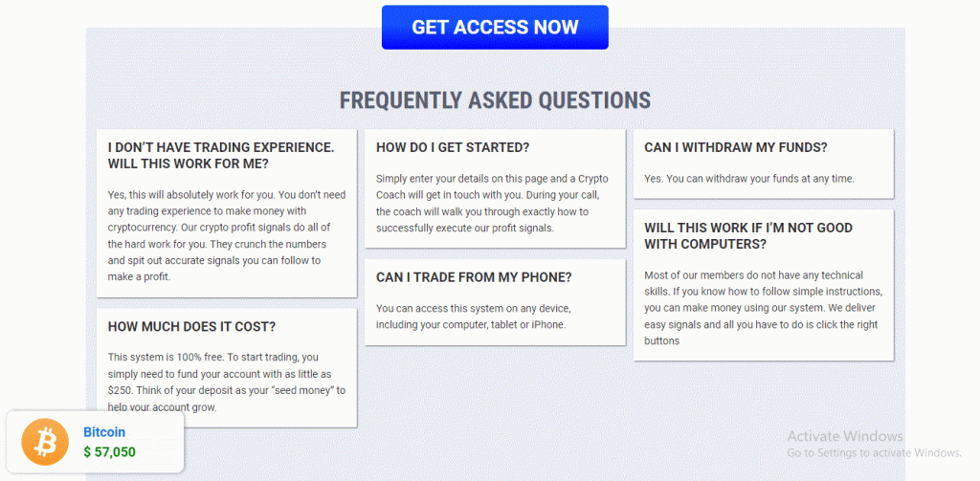Select the answer about computer, tablet or iPhone
The width and height of the screenshot is (980, 481).
click(473, 317)
